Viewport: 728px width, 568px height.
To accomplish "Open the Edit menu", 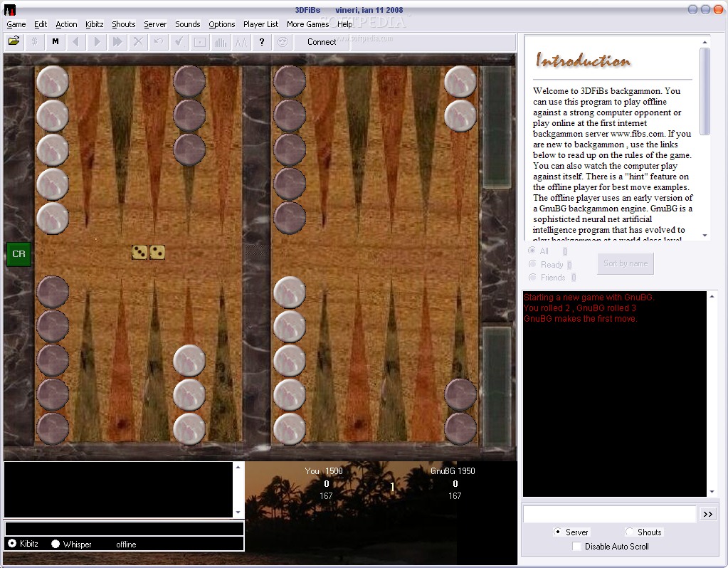I will click(41, 24).
